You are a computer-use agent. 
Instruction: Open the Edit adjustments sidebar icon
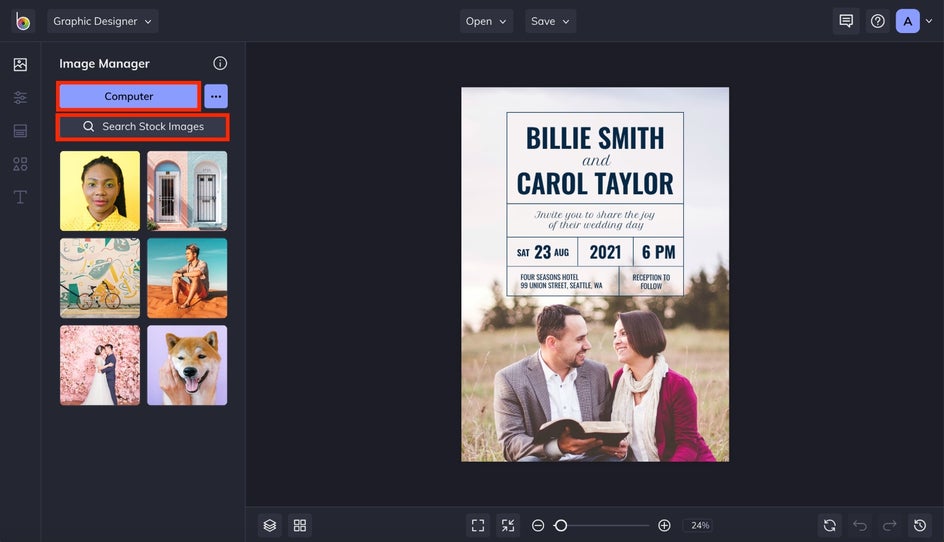20,98
